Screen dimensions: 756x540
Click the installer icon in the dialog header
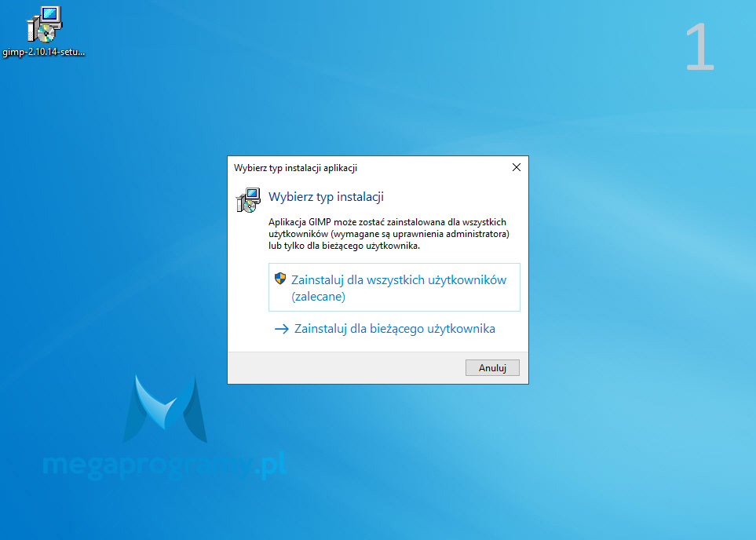[248, 200]
